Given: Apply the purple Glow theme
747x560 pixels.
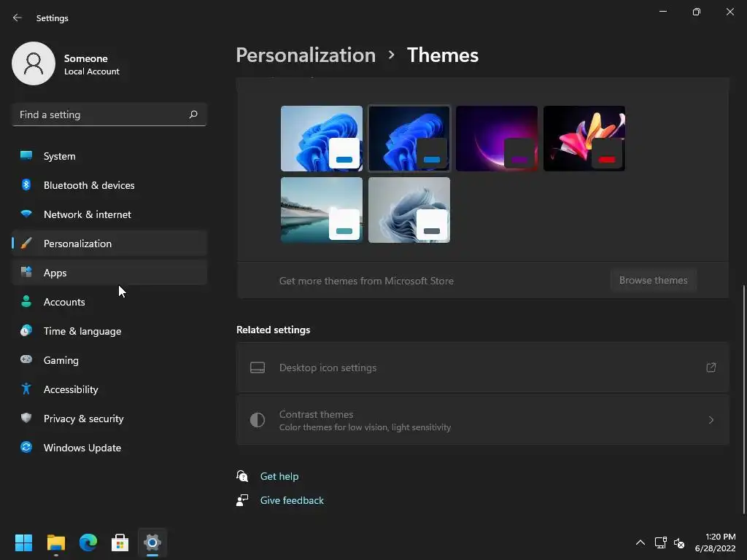Looking at the screenshot, I should (497, 139).
